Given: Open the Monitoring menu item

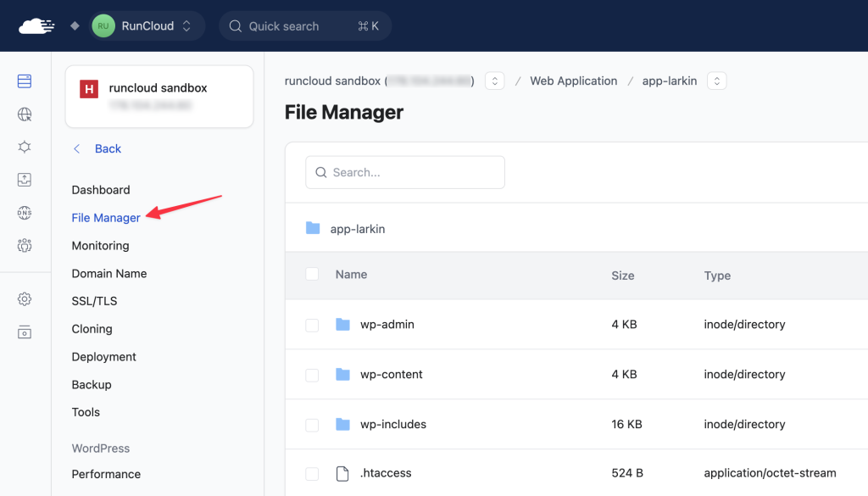Looking at the screenshot, I should (100, 245).
